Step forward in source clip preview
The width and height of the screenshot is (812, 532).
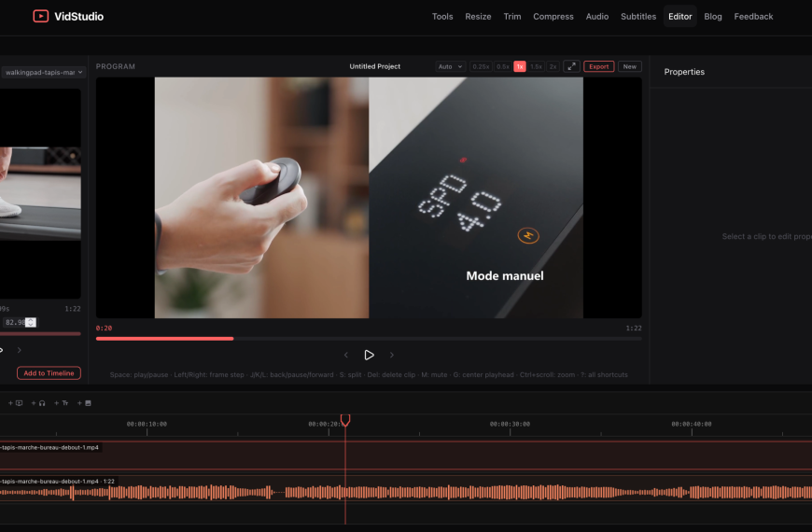pyautogui.click(x=20, y=350)
